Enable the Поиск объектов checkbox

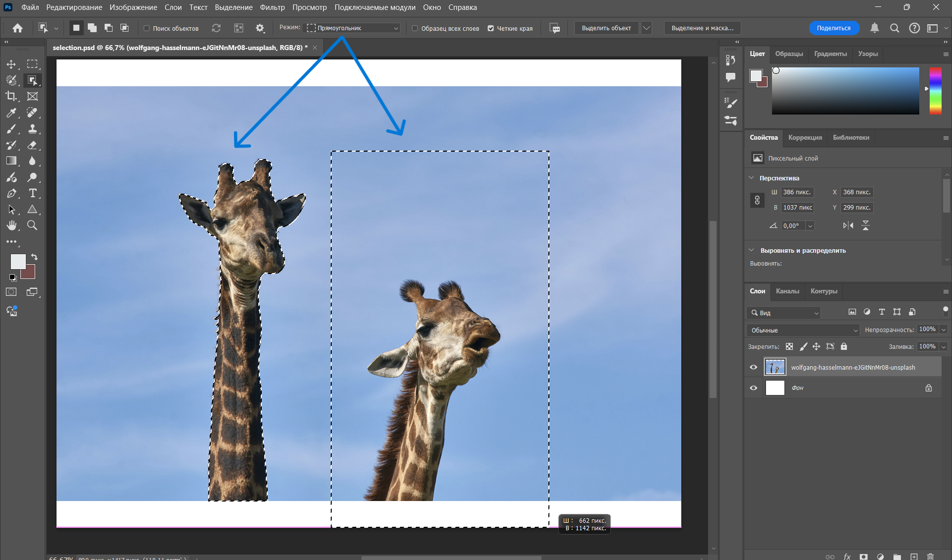147,28
